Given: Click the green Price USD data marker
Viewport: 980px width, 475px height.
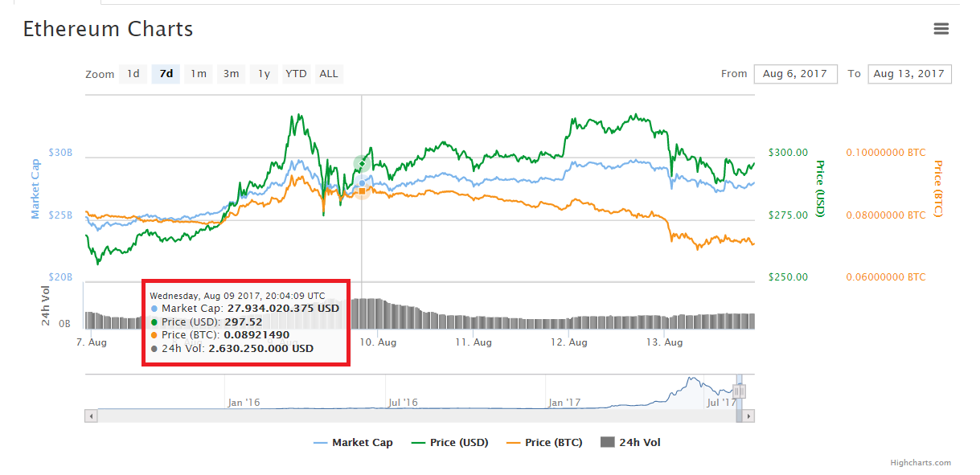Looking at the screenshot, I should 362,163.
